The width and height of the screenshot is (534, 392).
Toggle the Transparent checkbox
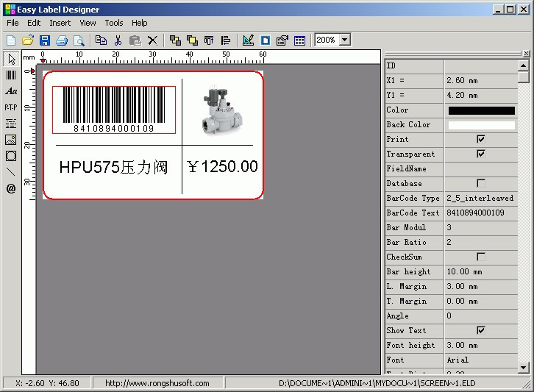tap(481, 154)
